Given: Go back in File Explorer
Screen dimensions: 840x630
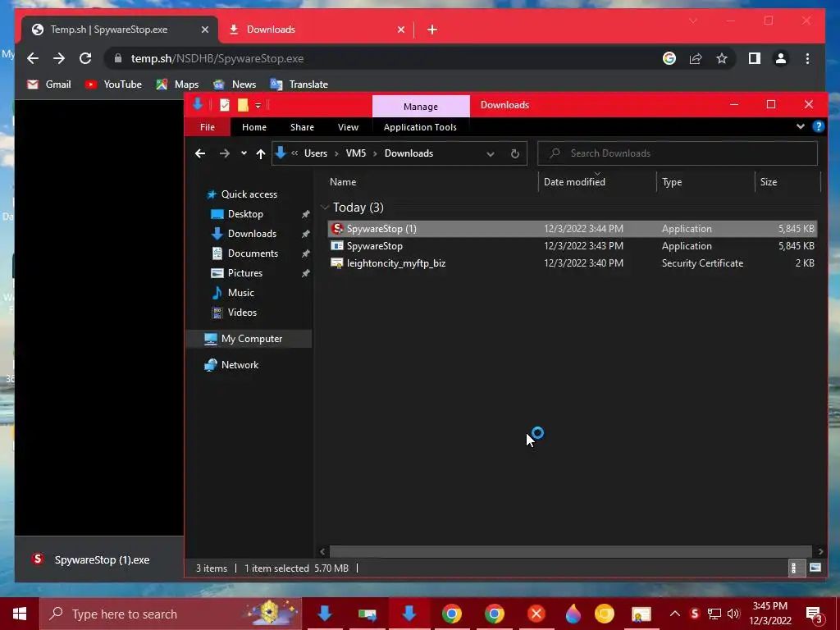Looking at the screenshot, I should 200,153.
